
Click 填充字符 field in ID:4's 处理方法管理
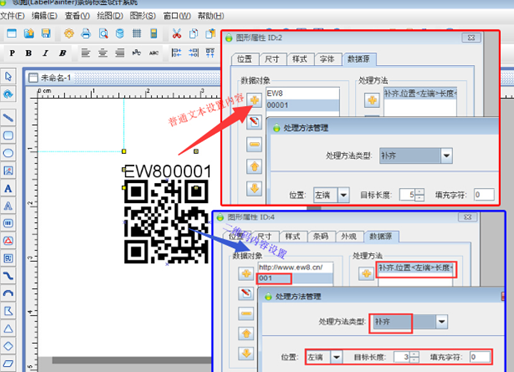pyautogui.click(x=480, y=357)
